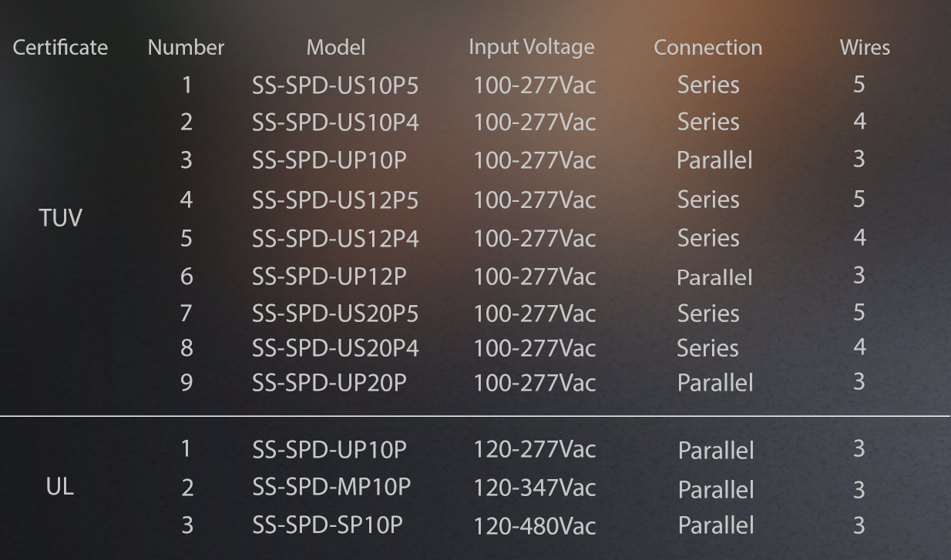The image size is (951, 560).
Task: Select model SS-SPD-US12P4
Action: click(x=335, y=239)
